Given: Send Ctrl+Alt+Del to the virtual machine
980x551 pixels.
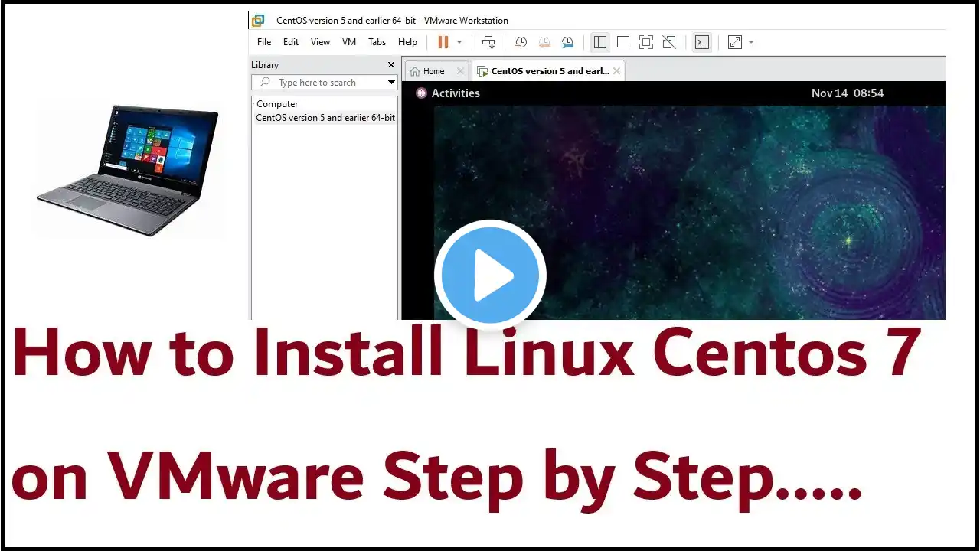Looking at the screenshot, I should pos(488,42).
